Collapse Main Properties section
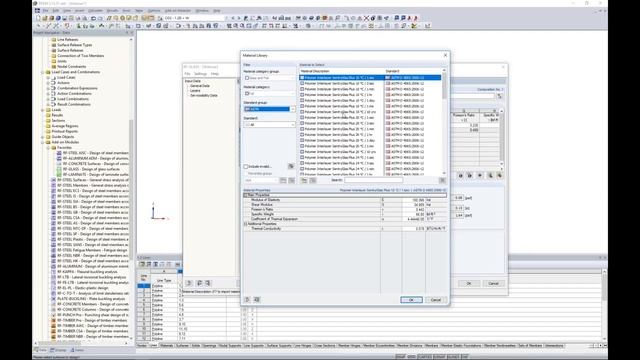Image resolution: width=640 pixels, height=360 pixels. click(246, 195)
